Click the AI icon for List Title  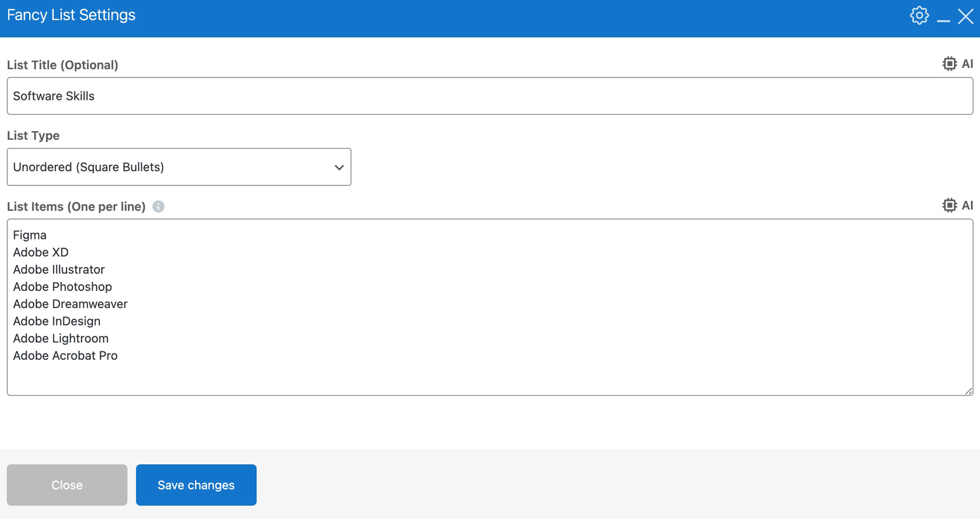tap(957, 64)
